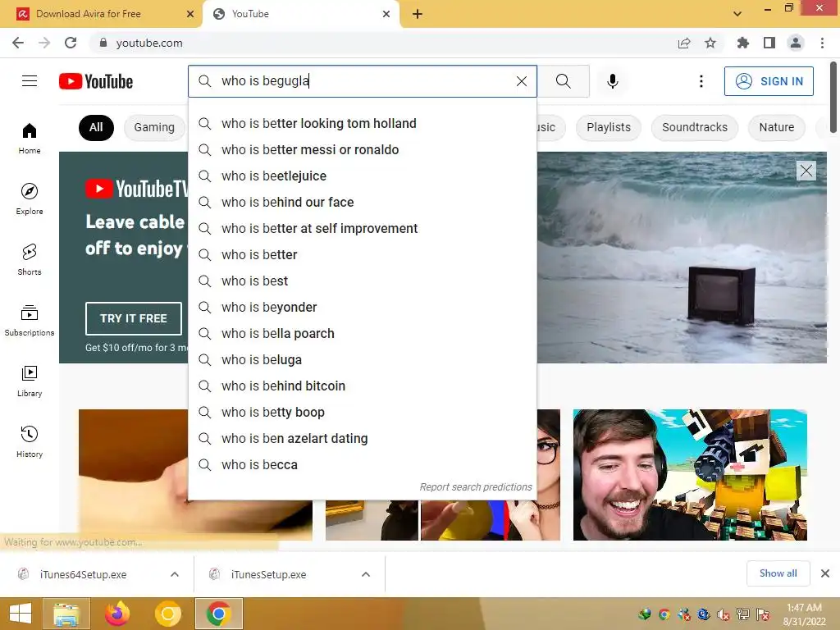Pick suggestion 'who is better at self improvement'
The image size is (840, 630).
coord(363,228)
